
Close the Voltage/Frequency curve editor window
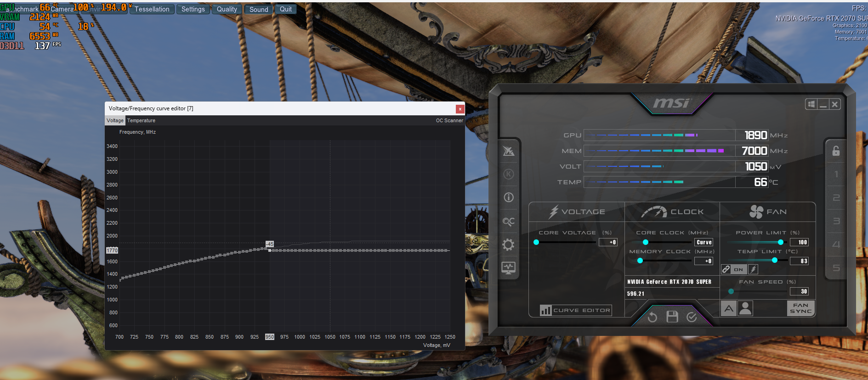point(460,109)
